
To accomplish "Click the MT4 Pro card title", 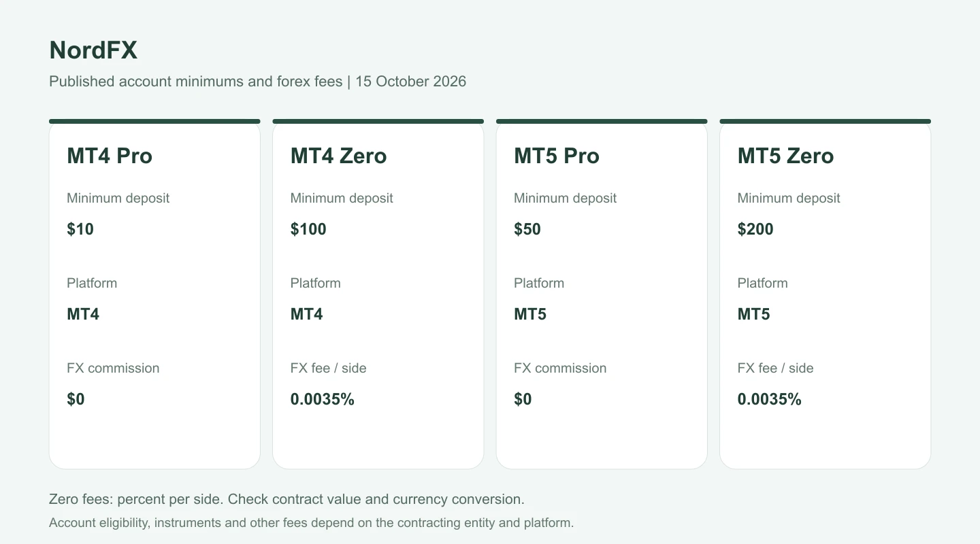I will pyautogui.click(x=110, y=156).
